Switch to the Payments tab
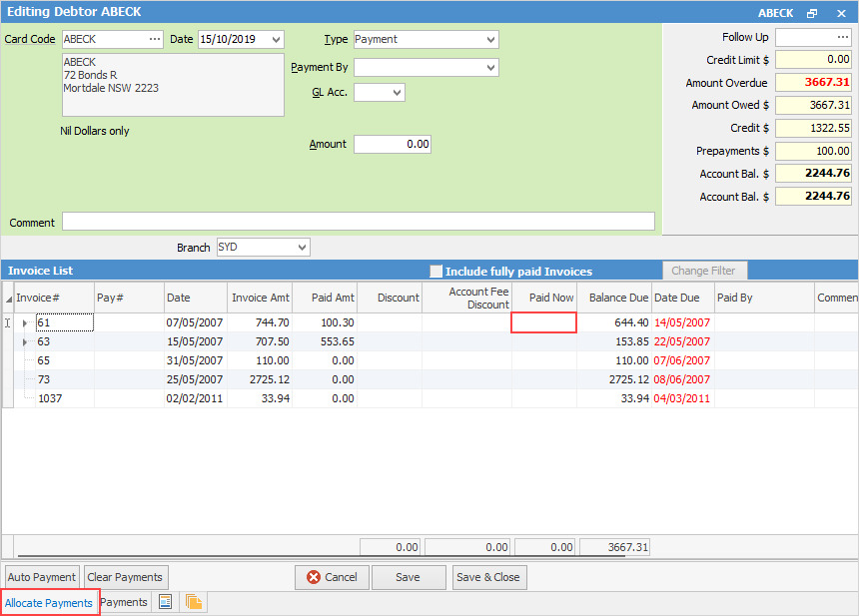This screenshot has height=616, width=859. click(122, 602)
